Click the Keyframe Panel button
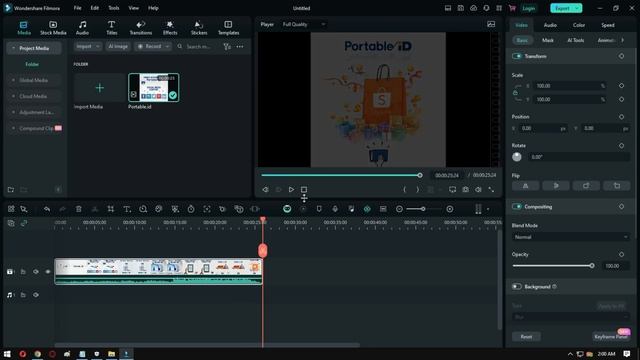This screenshot has width=640, height=360. point(611,337)
